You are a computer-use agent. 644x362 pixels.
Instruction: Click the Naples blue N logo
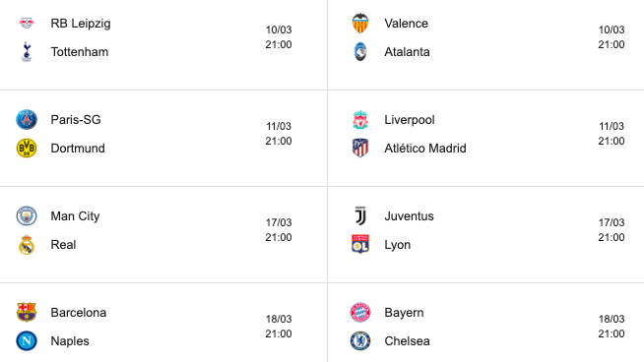pyautogui.click(x=27, y=341)
